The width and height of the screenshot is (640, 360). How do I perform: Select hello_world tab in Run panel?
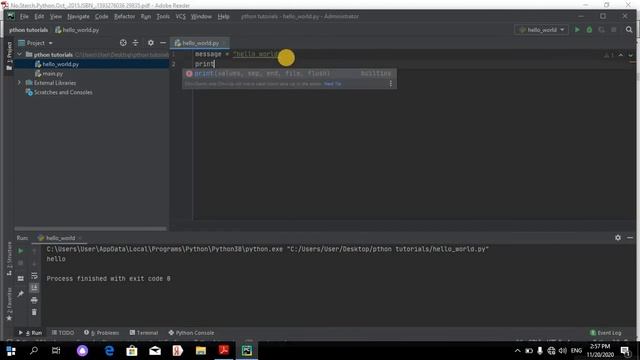point(60,238)
